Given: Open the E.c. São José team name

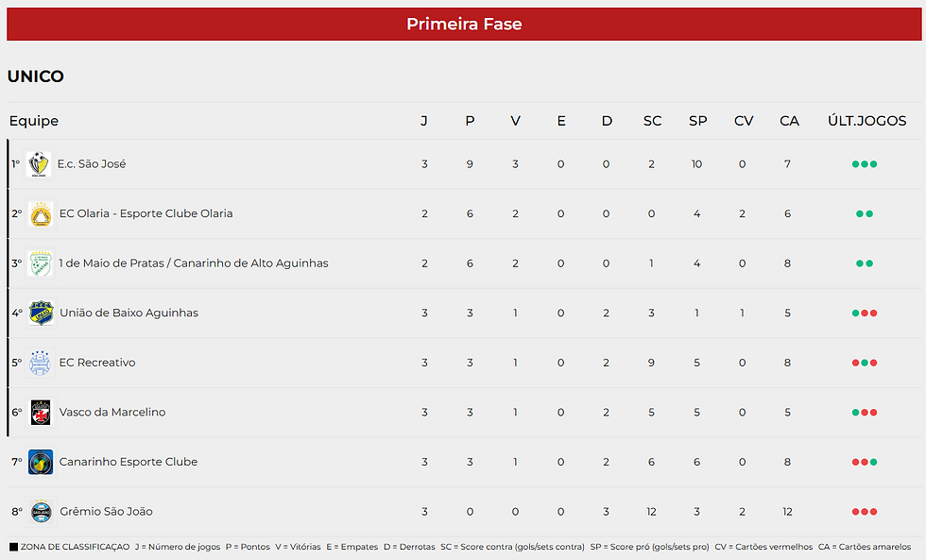Looking at the screenshot, I should tap(92, 164).
